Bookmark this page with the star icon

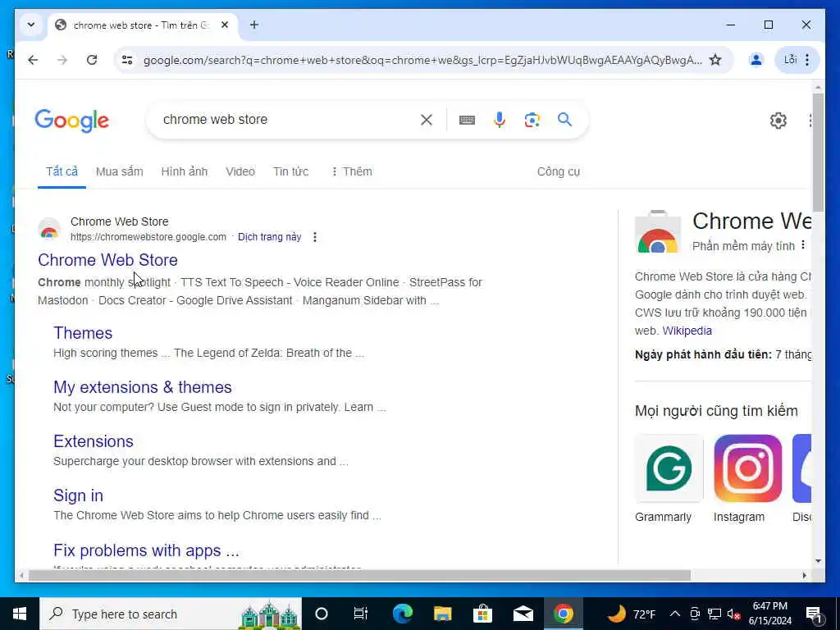pos(715,60)
